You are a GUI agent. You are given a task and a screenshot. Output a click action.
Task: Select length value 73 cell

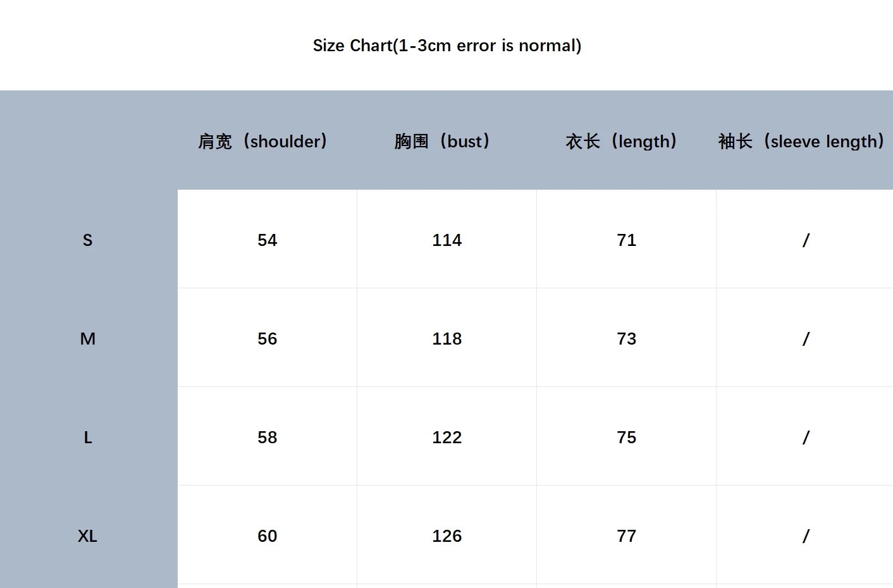tap(626, 338)
